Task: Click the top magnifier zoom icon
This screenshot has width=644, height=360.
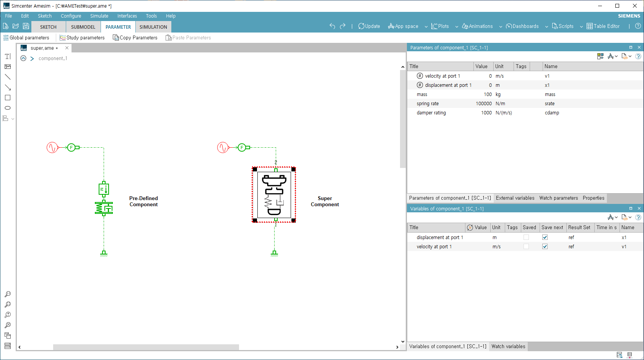Action: click(x=8, y=294)
